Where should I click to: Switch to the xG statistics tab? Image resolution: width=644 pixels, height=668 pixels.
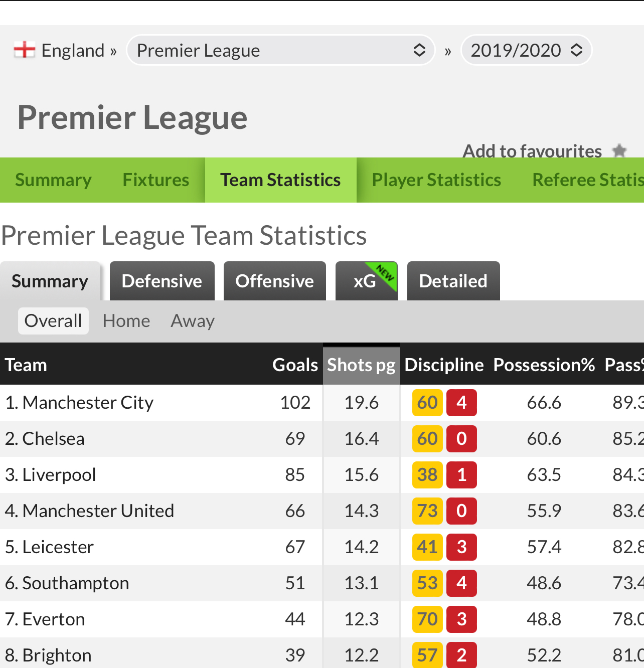pos(366,281)
